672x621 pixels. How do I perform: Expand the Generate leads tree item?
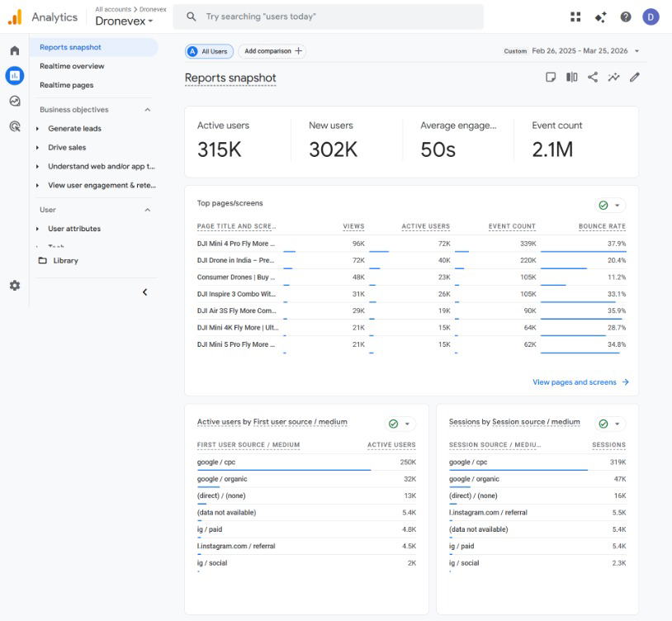pyautogui.click(x=37, y=129)
